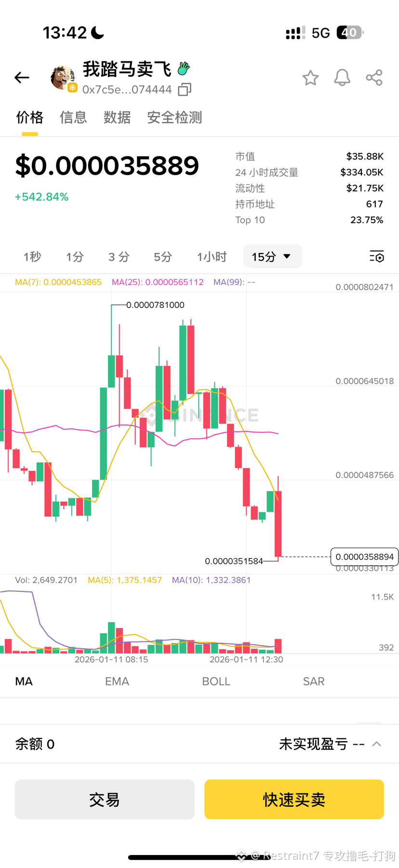
Task: Open the 数据 tab
Action: (117, 118)
